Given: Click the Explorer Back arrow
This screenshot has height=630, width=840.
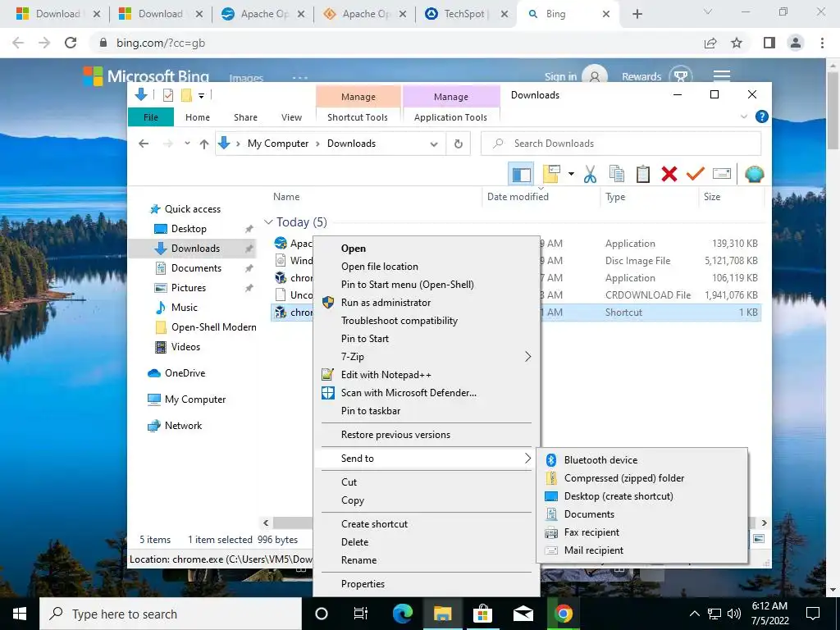Looking at the screenshot, I should click(144, 144).
